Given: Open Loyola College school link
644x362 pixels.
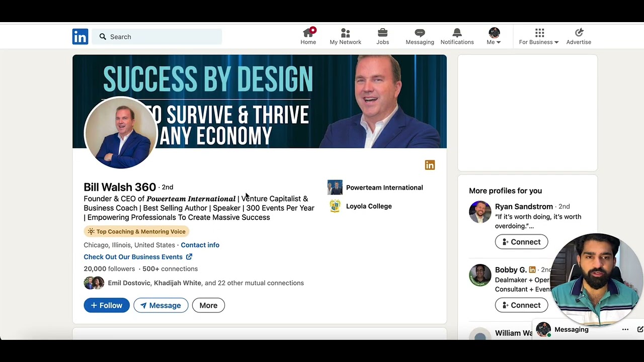Looking at the screenshot, I should (369, 206).
